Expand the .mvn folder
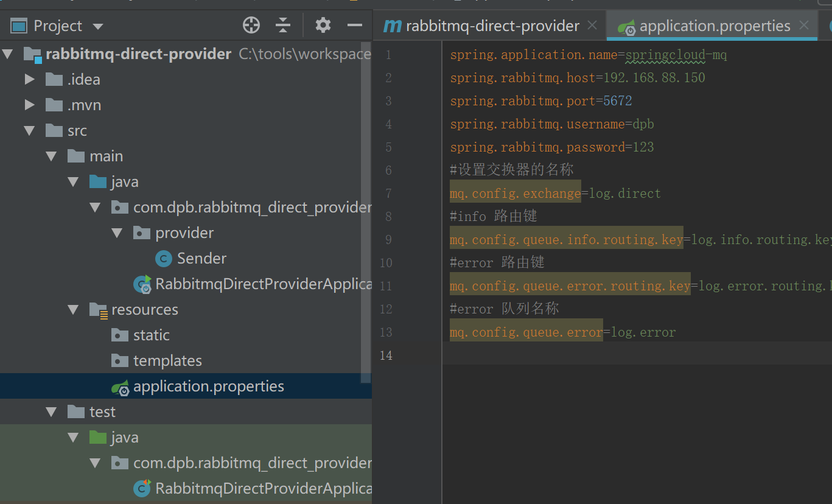 tap(29, 105)
